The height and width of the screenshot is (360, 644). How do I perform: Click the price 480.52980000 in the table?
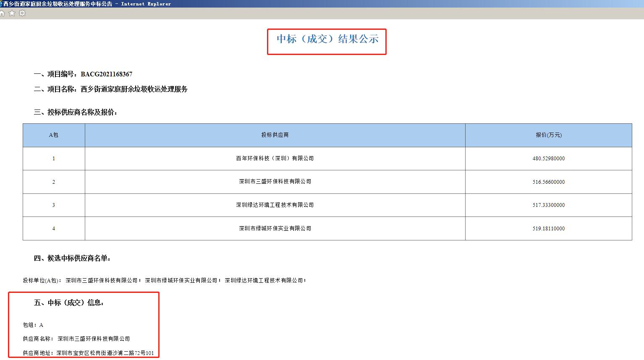tap(550, 159)
